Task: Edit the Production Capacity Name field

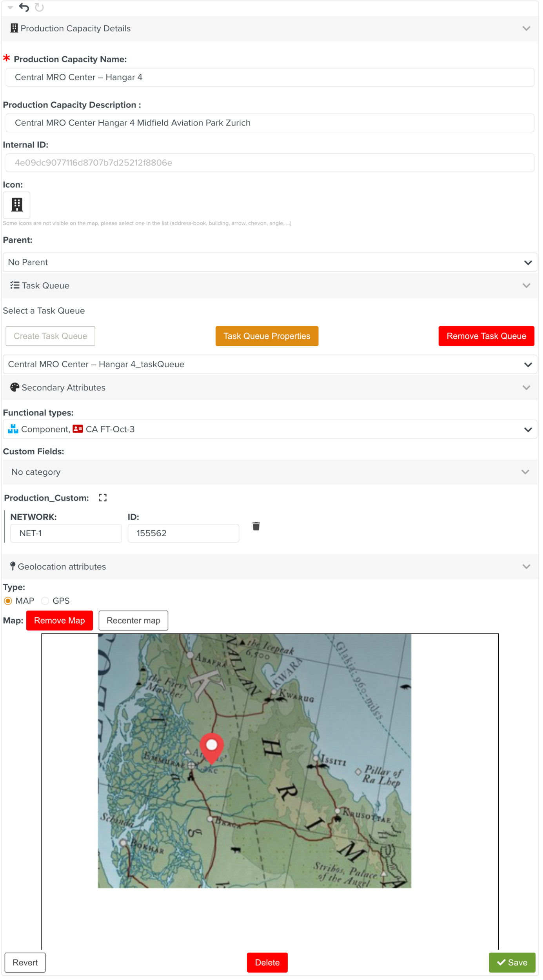Action: [270, 78]
